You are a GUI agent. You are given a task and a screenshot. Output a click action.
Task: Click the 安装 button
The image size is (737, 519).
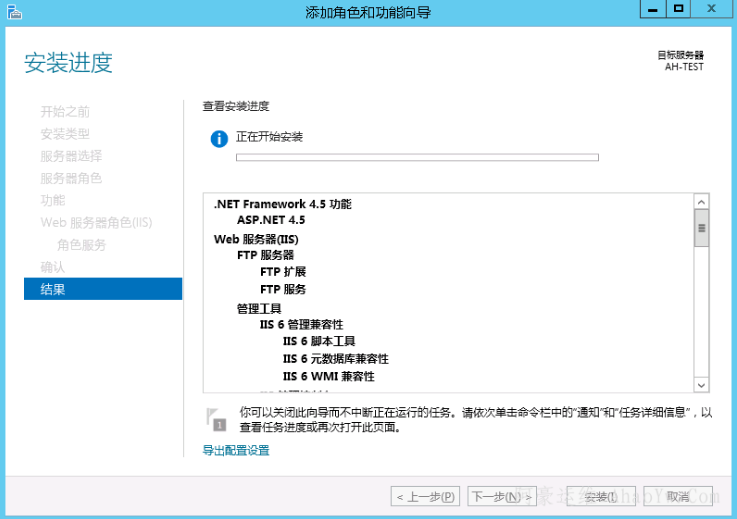coord(600,496)
